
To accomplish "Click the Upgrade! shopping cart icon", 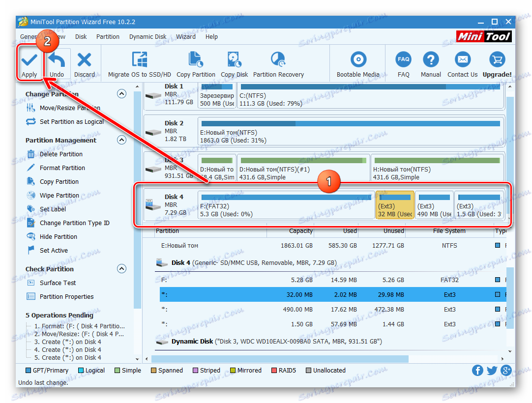I will click(x=497, y=59).
